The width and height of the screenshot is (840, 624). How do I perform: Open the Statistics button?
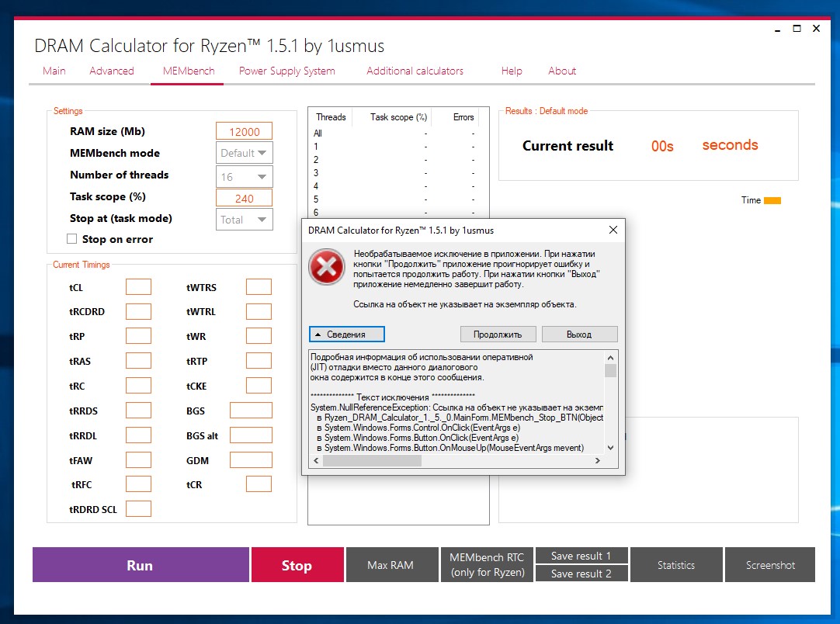point(676,564)
